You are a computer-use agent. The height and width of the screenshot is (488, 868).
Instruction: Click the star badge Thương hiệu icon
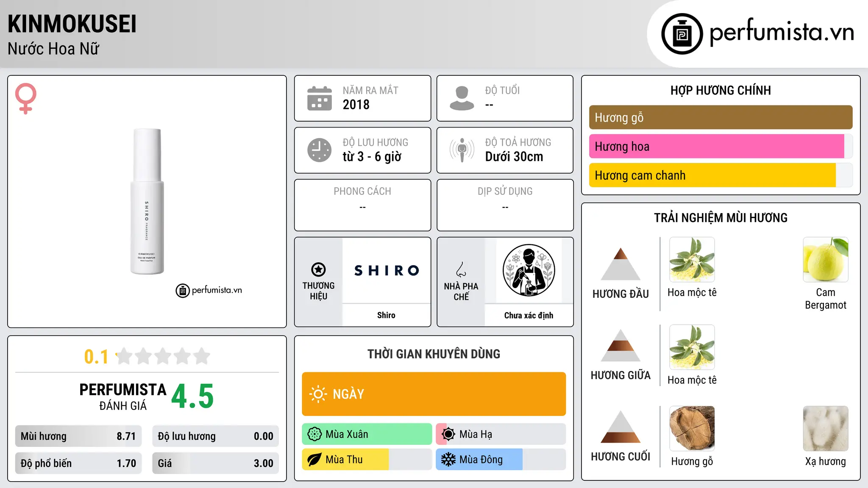click(x=318, y=269)
